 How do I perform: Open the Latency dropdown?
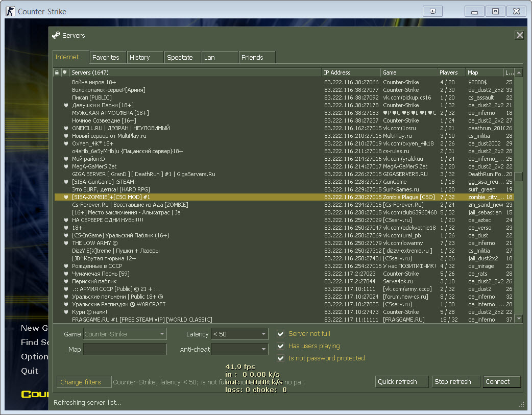[239, 334]
